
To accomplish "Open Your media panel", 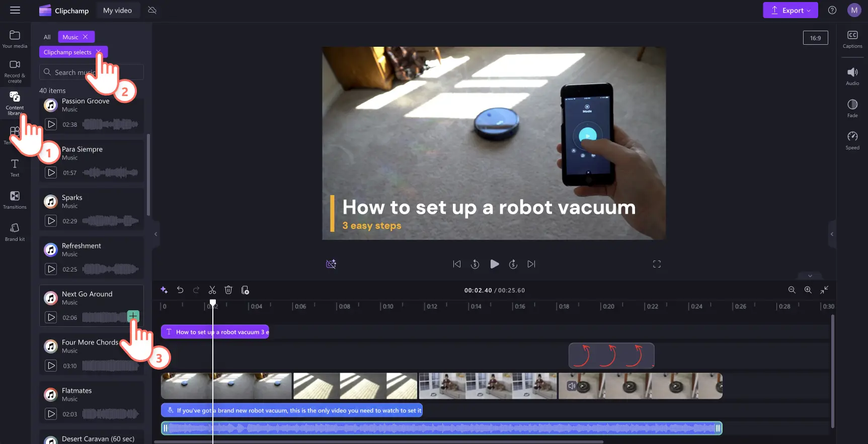I will click(15, 39).
